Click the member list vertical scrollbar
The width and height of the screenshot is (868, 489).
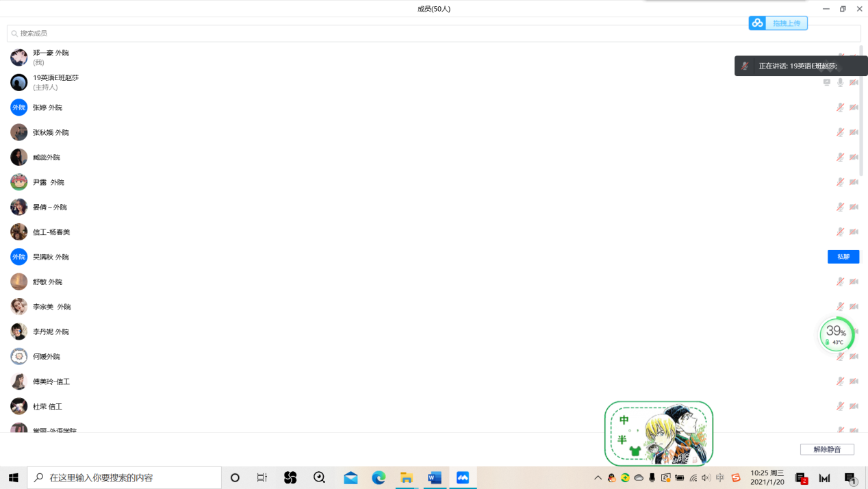pyautogui.click(x=861, y=110)
